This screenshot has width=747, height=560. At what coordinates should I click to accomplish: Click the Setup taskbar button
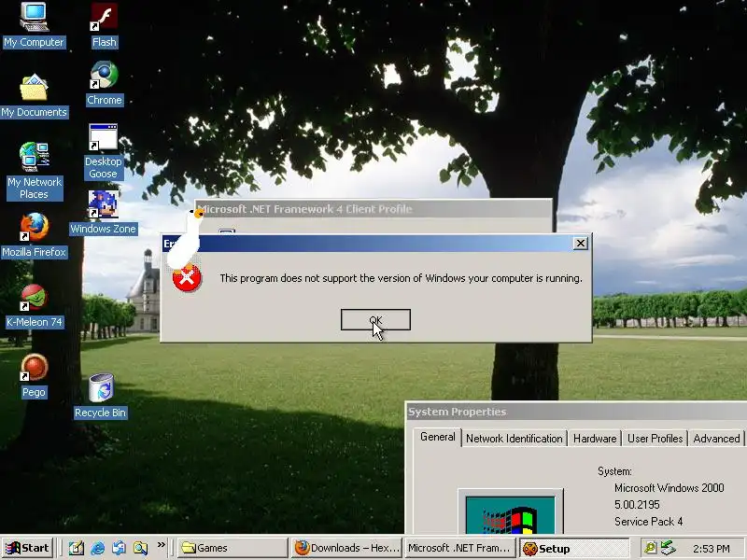coord(574,549)
